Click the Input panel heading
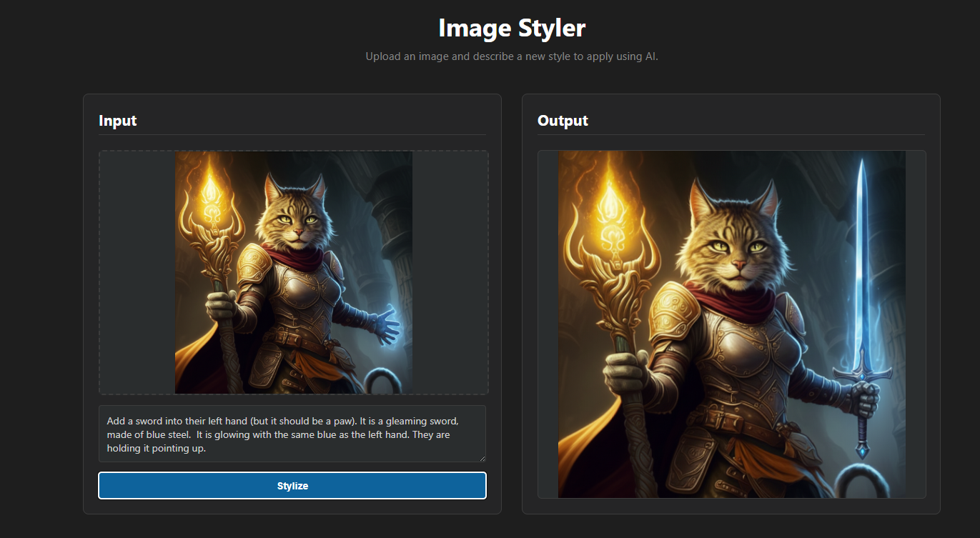The image size is (980, 538). [118, 121]
